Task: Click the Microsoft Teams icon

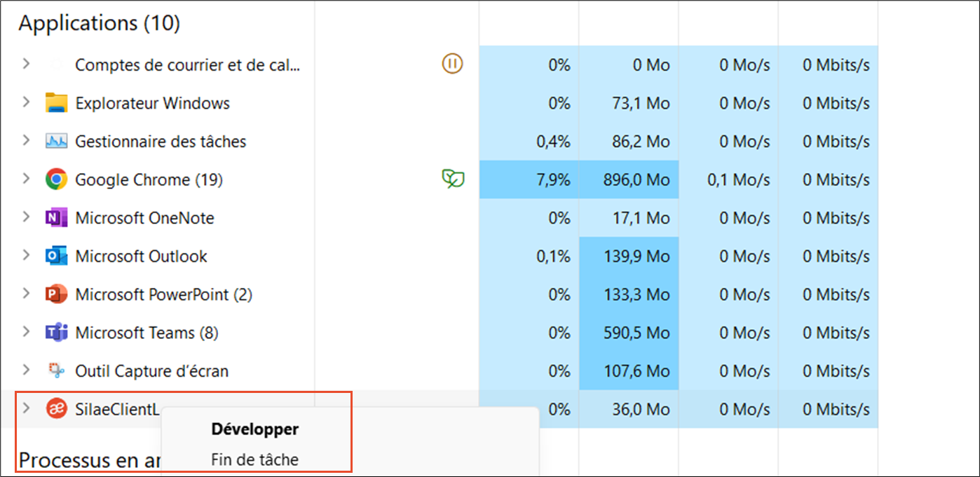Action: [56, 333]
